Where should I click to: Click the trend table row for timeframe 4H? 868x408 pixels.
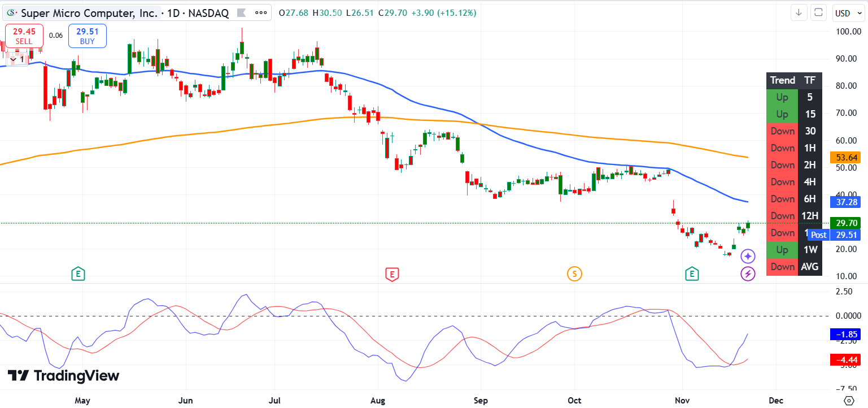pos(794,182)
